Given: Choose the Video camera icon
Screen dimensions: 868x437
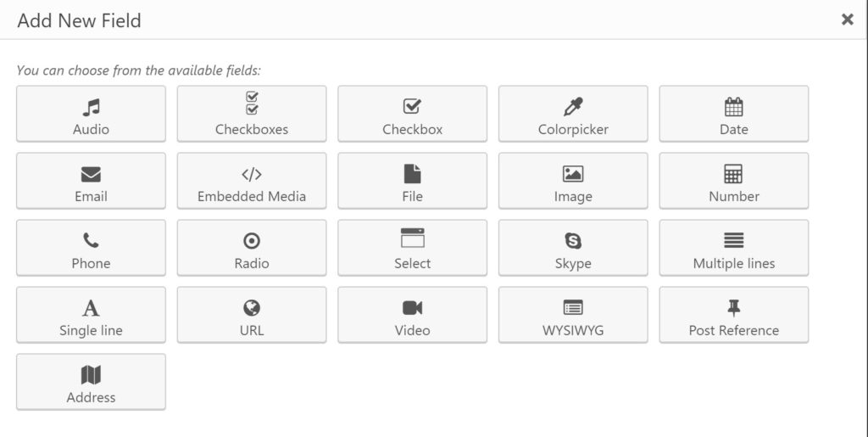Looking at the screenshot, I should [x=412, y=308].
